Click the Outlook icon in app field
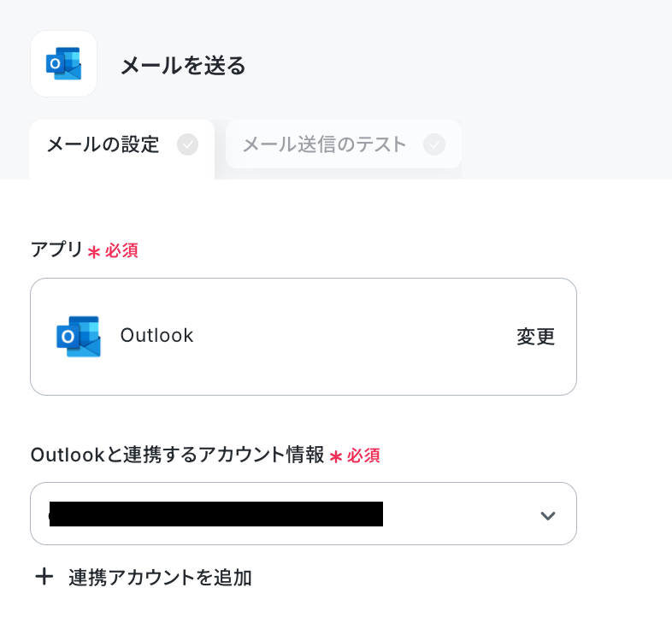The image size is (672, 617). tap(79, 337)
